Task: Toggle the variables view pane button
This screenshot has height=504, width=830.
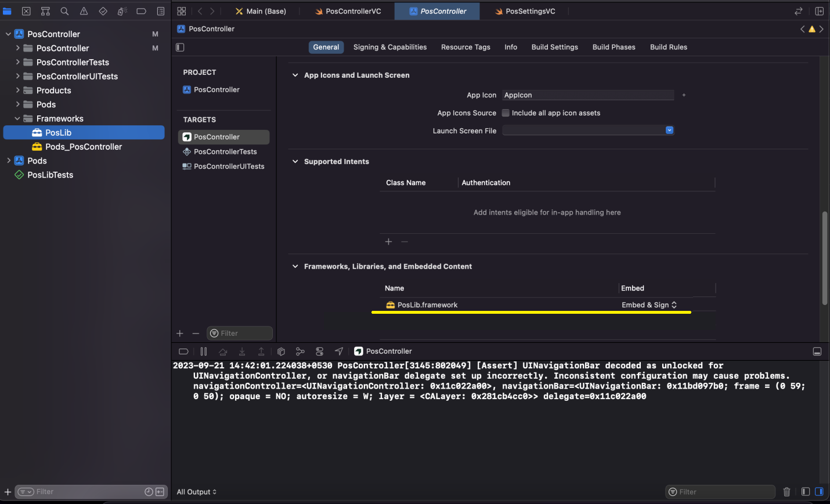Action: pos(806,492)
